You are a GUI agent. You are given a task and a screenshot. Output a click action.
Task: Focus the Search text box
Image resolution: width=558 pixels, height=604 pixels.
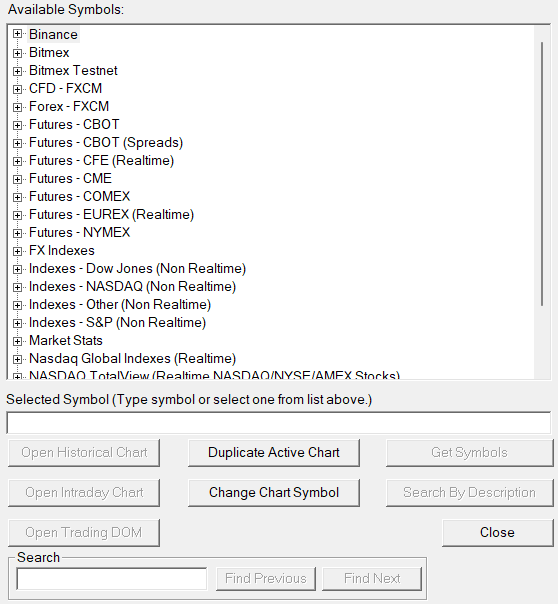[112, 579]
